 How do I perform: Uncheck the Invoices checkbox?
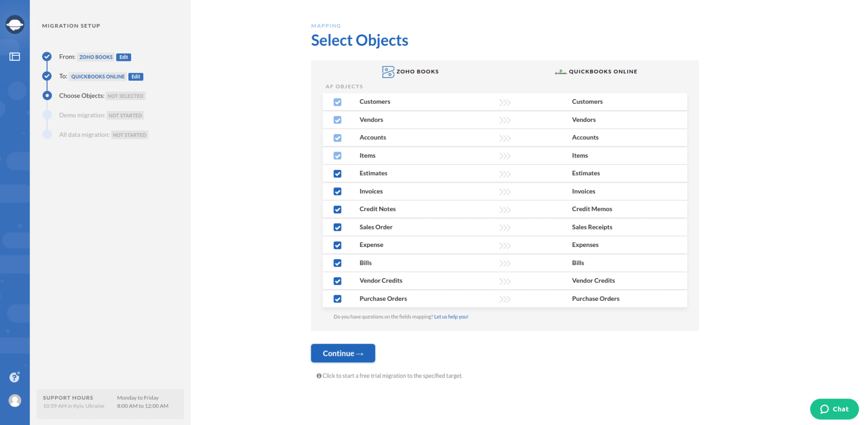pyautogui.click(x=337, y=191)
